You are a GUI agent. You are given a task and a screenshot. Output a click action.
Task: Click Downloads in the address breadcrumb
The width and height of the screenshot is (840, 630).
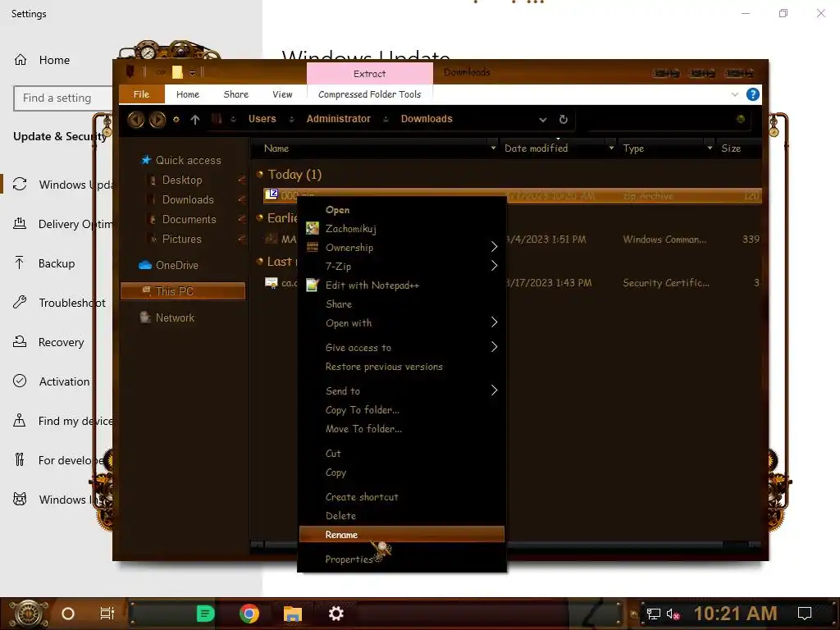427,119
